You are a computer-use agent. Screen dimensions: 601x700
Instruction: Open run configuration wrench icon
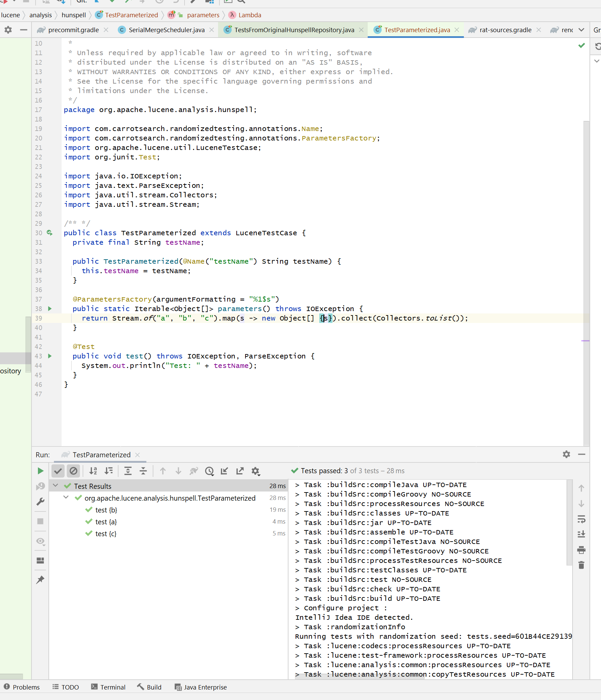click(40, 501)
